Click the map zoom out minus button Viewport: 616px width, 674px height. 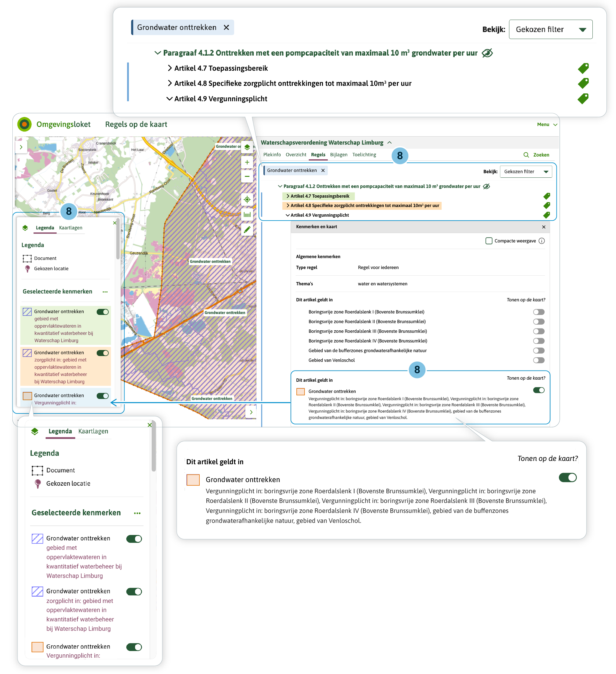coord(247,177)
